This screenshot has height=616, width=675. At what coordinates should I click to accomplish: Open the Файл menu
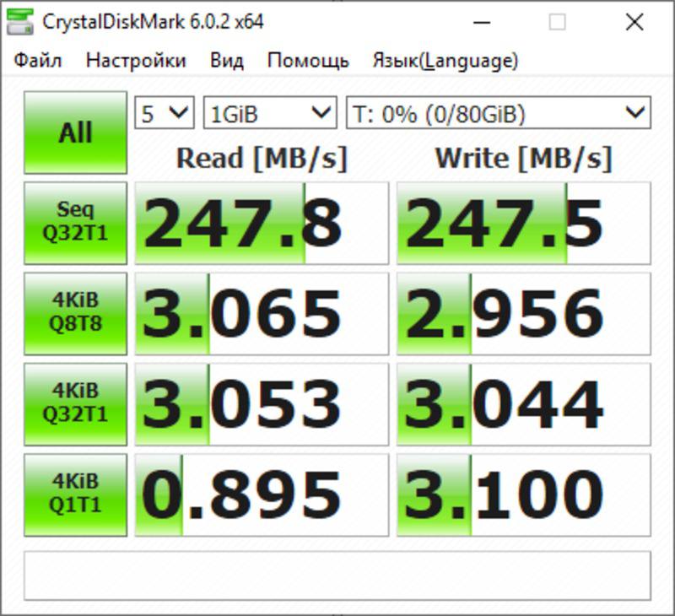click(x=38, y=60)
